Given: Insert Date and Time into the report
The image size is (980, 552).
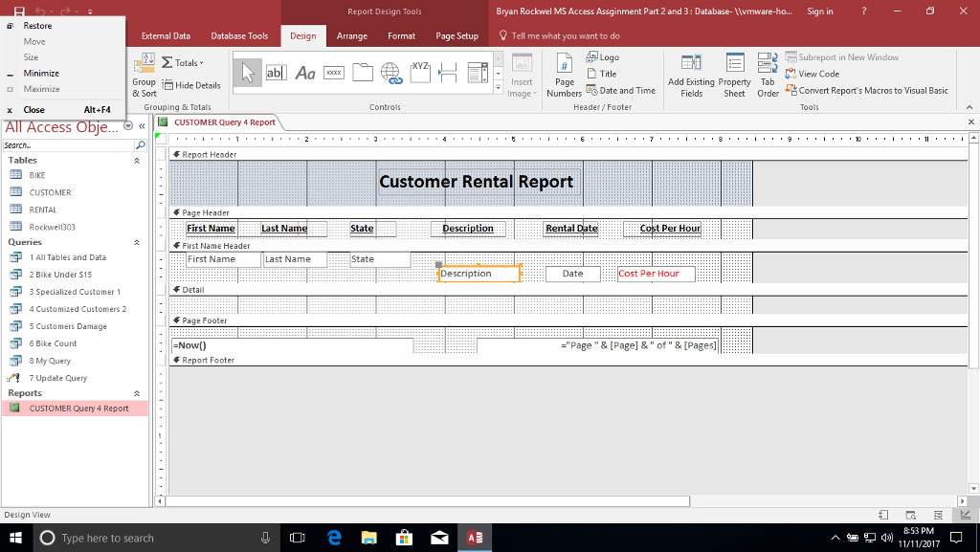Looking at the screenshot, I should (x=621, y=89).
